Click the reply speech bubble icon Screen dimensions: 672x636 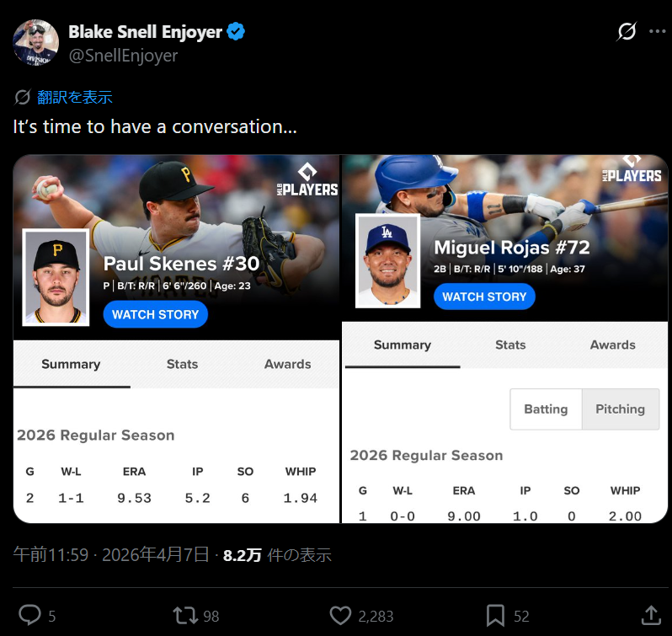point(30,615)
